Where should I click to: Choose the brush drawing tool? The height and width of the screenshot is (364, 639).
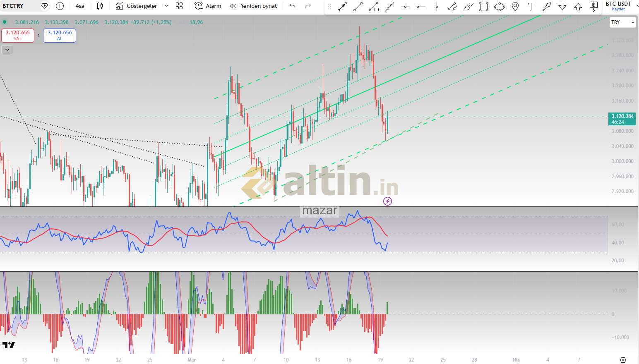tap(468, 6)
